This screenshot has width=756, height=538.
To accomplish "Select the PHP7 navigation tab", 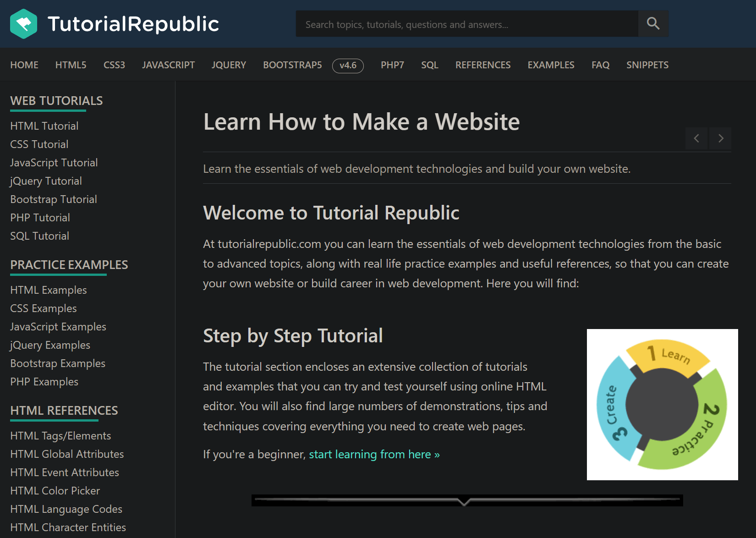I will coord(392,65).
